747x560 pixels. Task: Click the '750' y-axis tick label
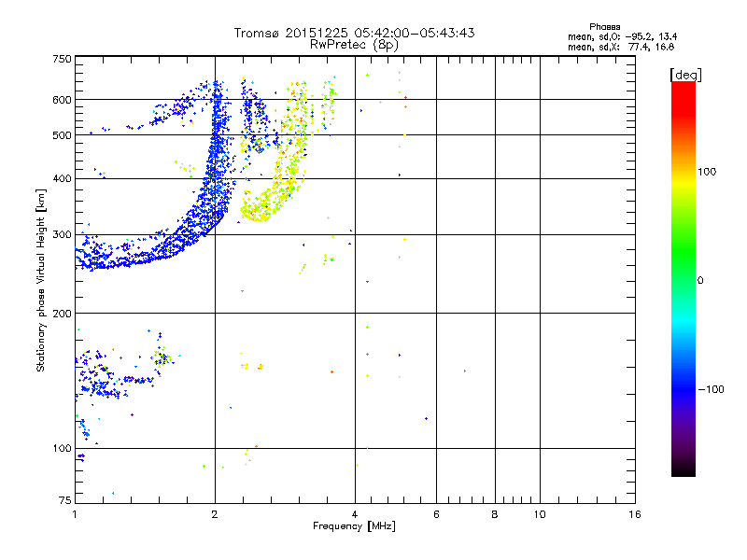[62, 59]
